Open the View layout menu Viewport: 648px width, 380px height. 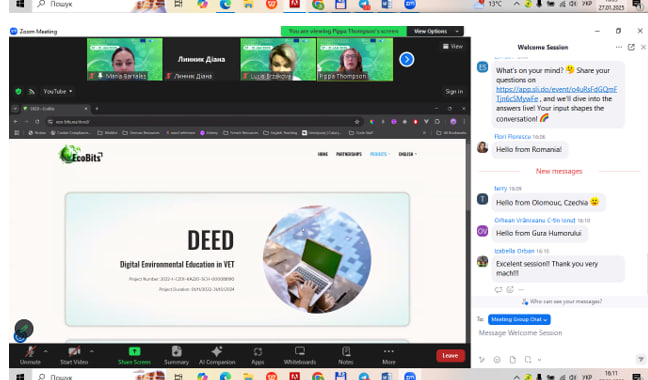453,46
